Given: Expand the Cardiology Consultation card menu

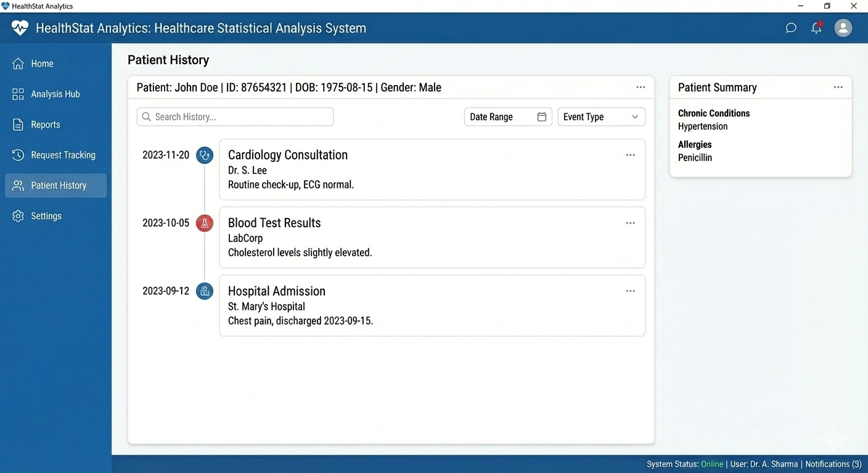Looking at the screenshot, I should pos(630,155).
